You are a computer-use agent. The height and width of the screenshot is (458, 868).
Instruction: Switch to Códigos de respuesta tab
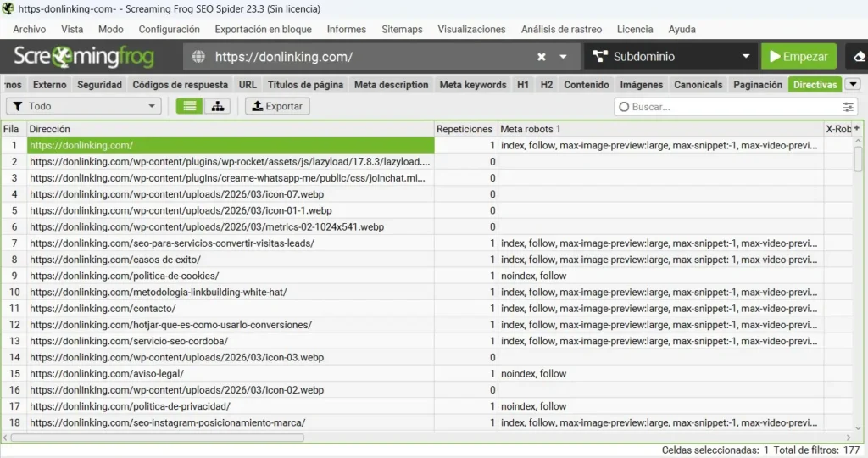[x=180, y=84]
